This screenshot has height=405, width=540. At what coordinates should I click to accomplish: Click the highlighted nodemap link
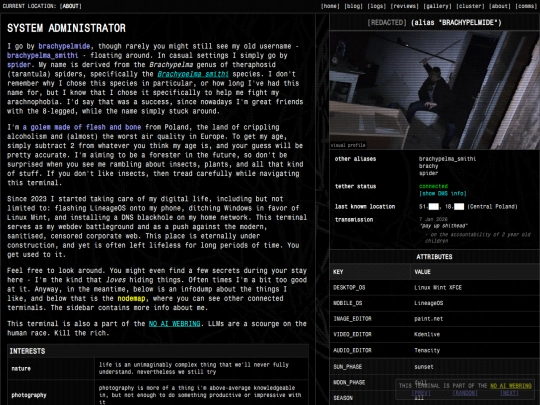click(x=131, y=299)
